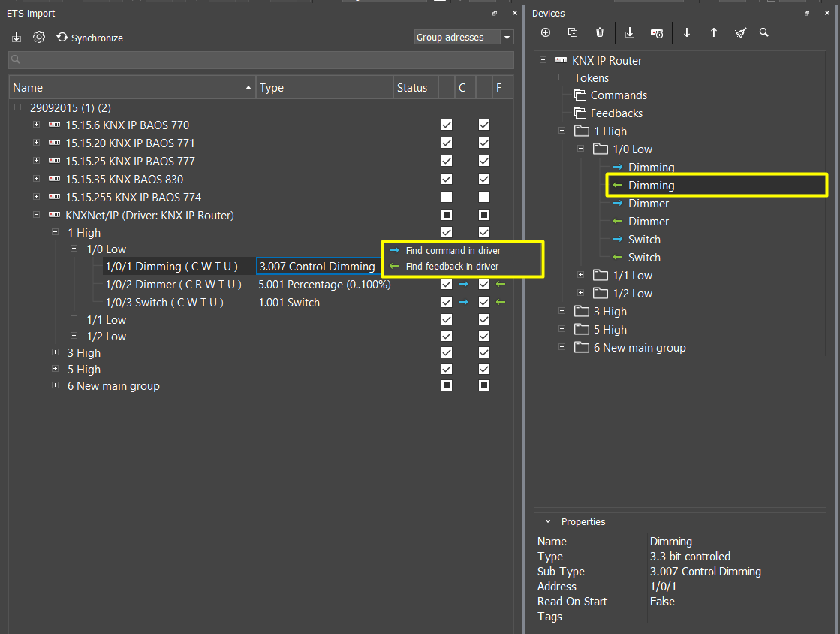Viewport: 840px width, 634px height.
Task: Click the add device plus icon
Action: coord(546,32)
